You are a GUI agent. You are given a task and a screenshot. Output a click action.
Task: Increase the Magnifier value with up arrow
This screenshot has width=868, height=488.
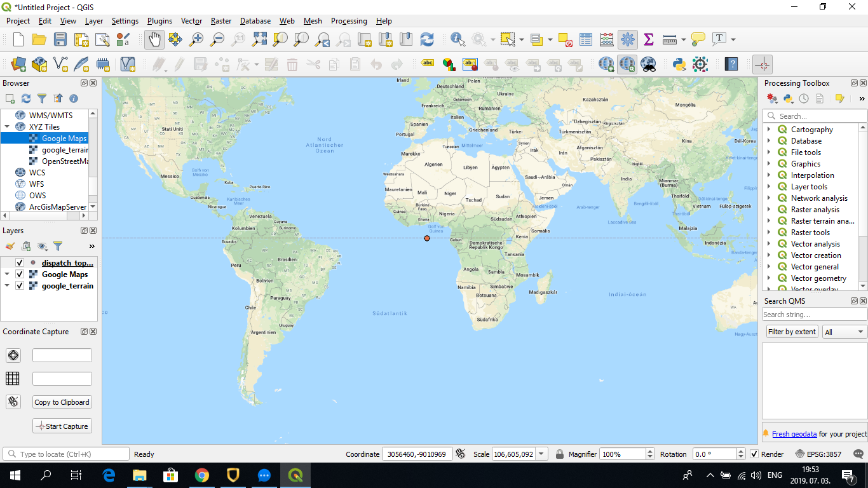tap(650, 451)
